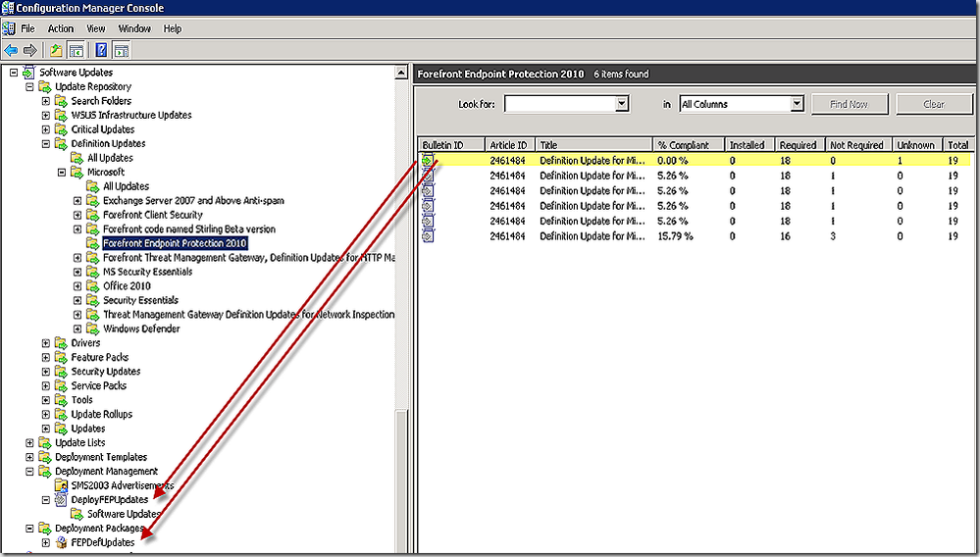Expand the Feature Packs node
The width and height of the screenshot is (980, 557).
(x=46, y=358)
